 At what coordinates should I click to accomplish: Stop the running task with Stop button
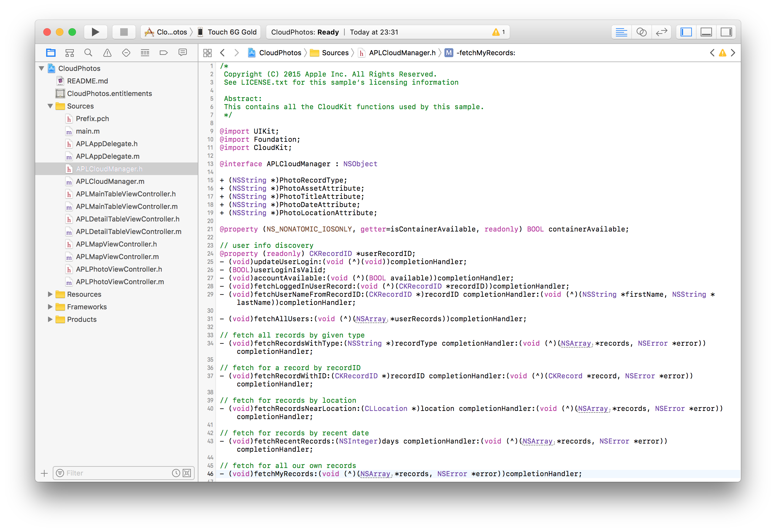124,32
